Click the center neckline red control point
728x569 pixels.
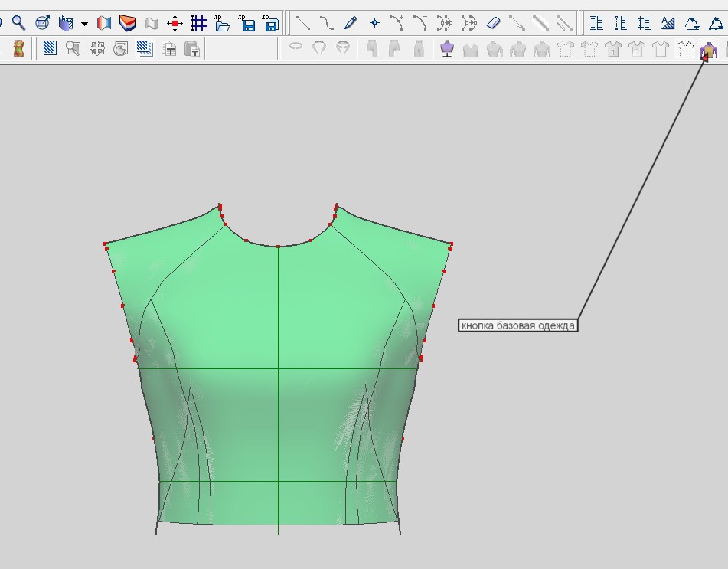278,247
